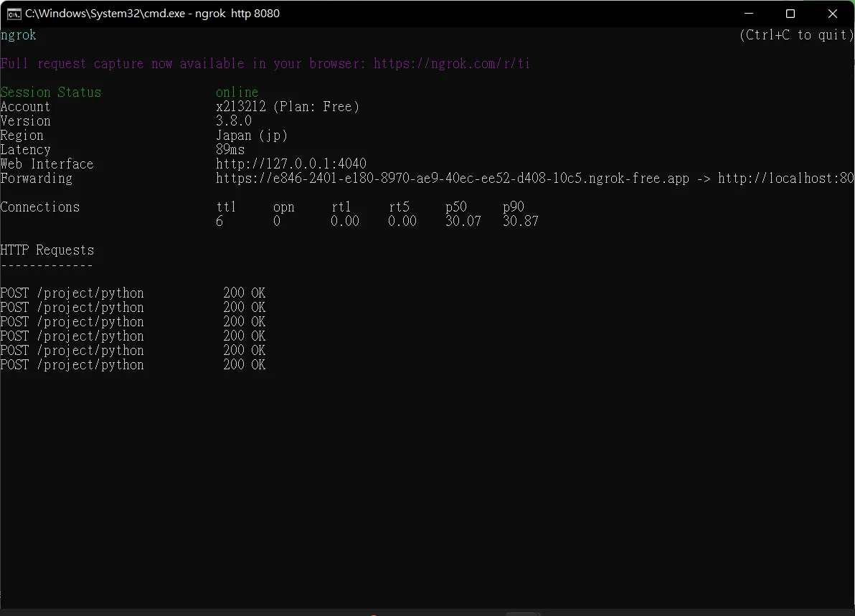Minimize the ngrok command window

pos(749,14)
